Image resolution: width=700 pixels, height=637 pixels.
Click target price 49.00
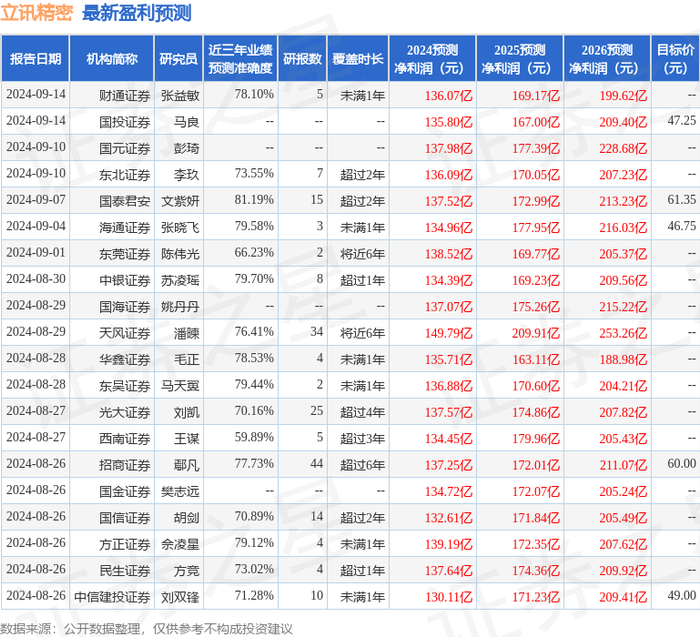click(x=682, y=595)
